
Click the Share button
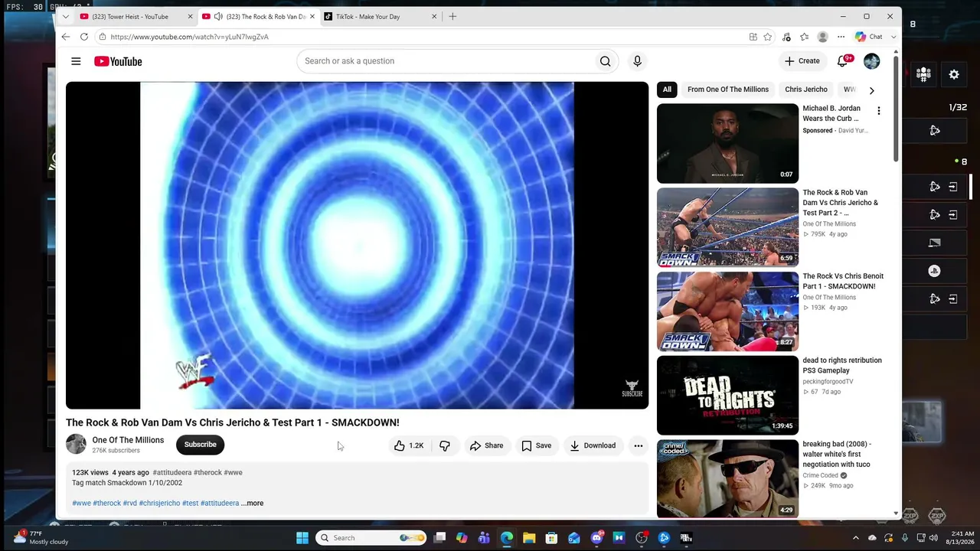point(487,445)
